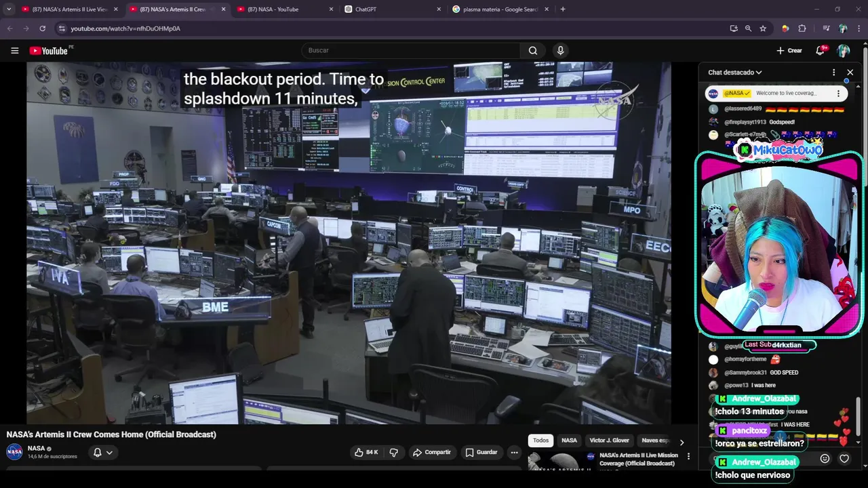This screenshot has height=488, width=868.
Task: Click the video title text
Action: click(111, 434)
